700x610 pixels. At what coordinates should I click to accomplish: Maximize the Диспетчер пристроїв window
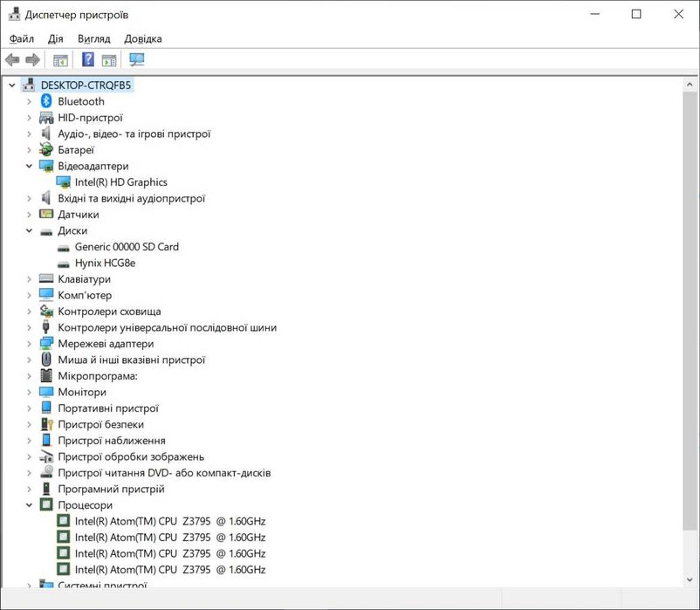(636, 14)
